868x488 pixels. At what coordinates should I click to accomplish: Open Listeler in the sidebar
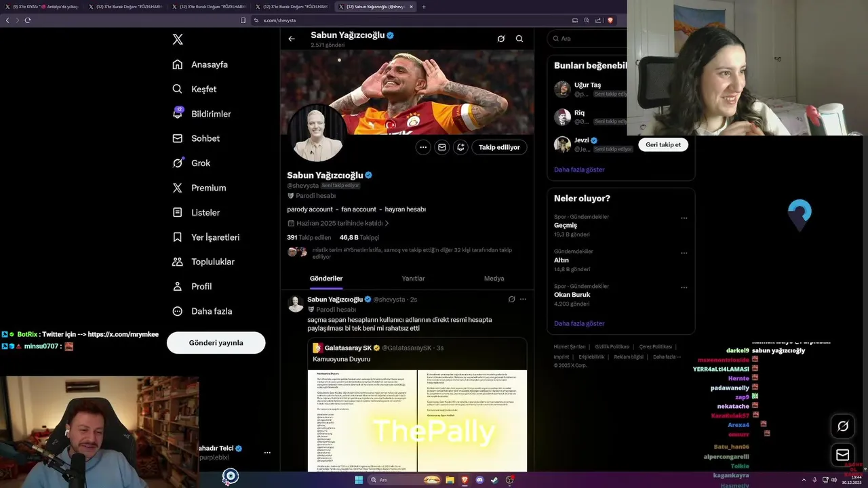(196, 212)
